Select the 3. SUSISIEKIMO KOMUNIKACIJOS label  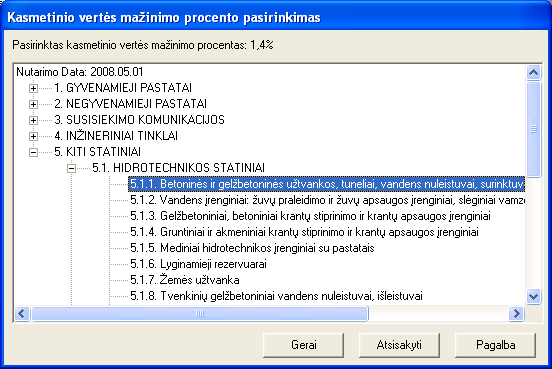coord(139,120)
